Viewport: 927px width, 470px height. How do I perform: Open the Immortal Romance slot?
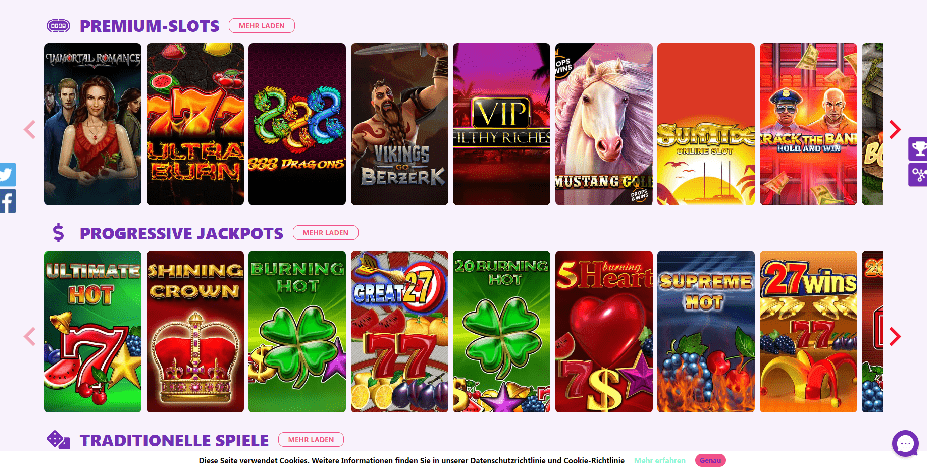click(93, 124)
